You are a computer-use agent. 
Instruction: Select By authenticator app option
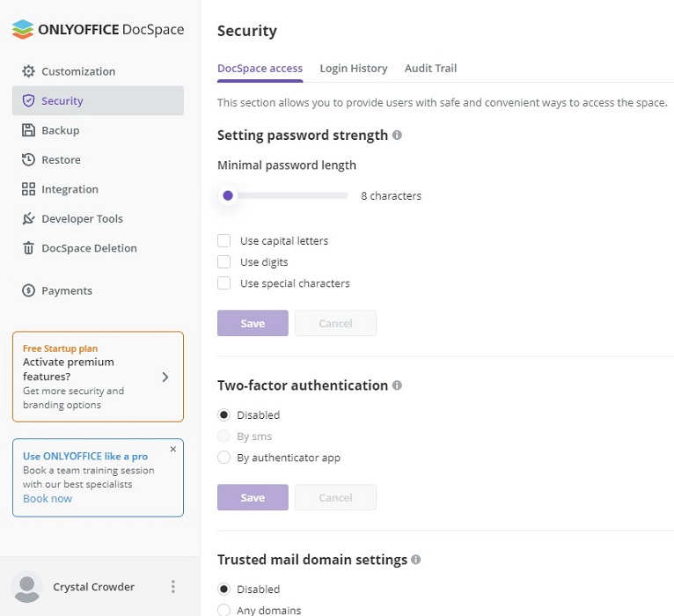tap(224, 458)
